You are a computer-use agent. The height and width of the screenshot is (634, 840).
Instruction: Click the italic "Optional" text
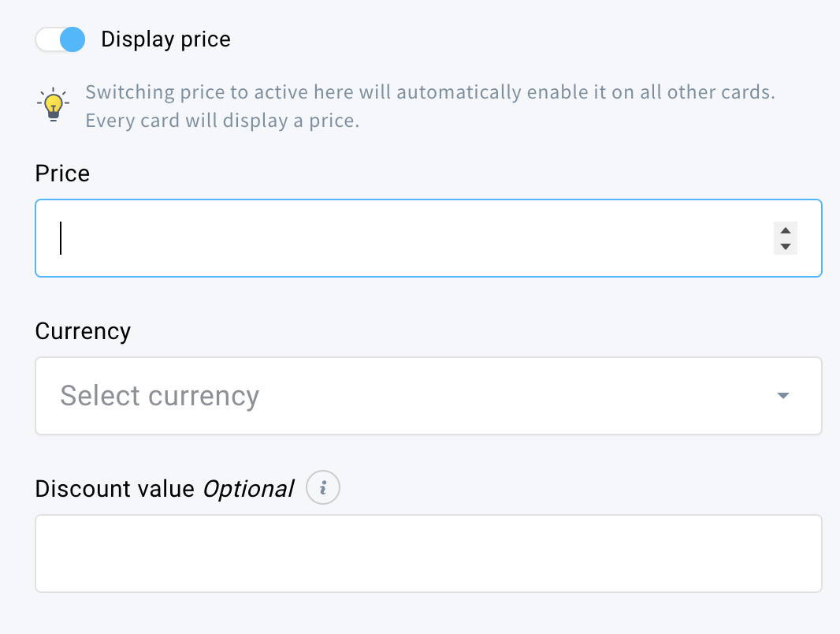[x=248, y=489]
